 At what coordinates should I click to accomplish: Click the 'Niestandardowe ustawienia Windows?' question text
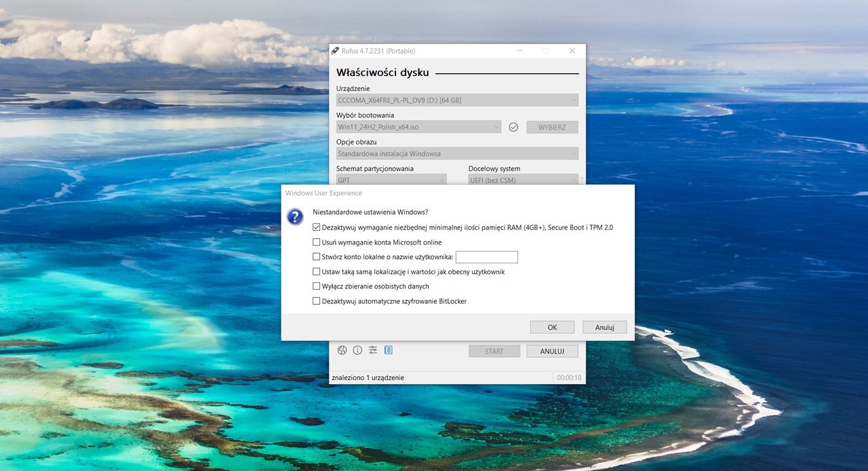coord(370,212)
